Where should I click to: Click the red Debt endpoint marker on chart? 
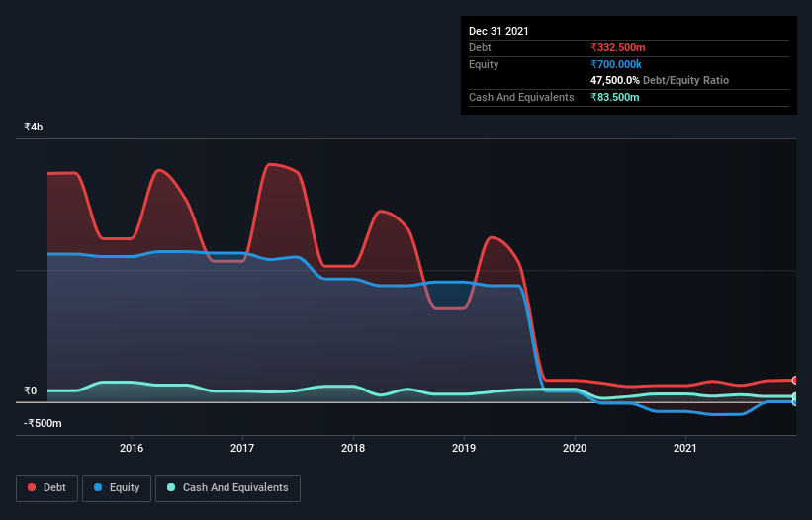(795, 381)
